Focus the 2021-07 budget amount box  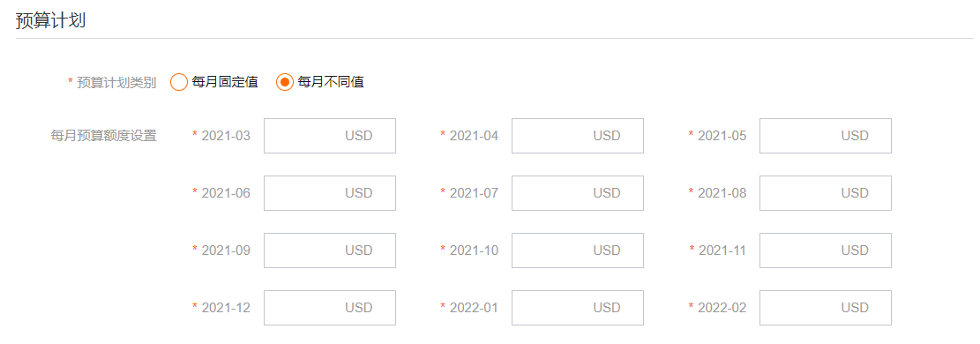pos(578,193)
